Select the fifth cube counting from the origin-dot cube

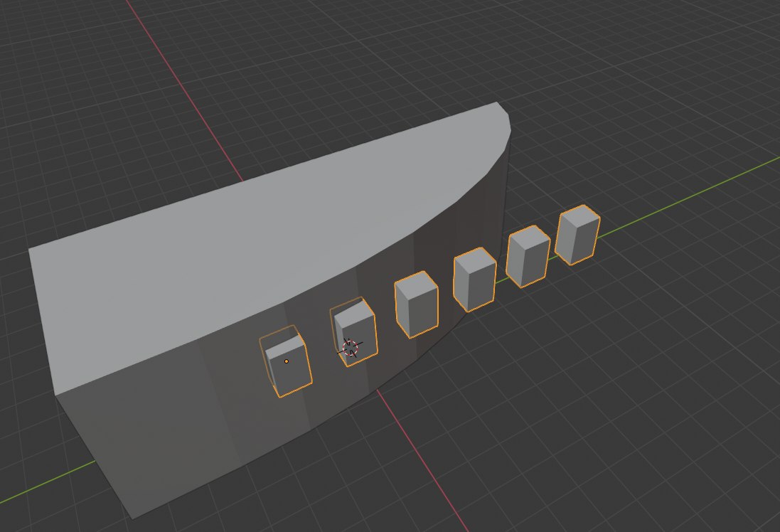click(x=528, y=256)
